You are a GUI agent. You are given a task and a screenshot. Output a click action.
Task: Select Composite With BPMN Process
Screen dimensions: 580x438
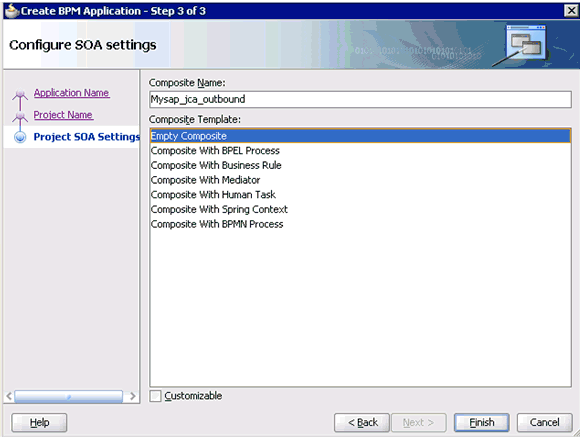(360, 224)
